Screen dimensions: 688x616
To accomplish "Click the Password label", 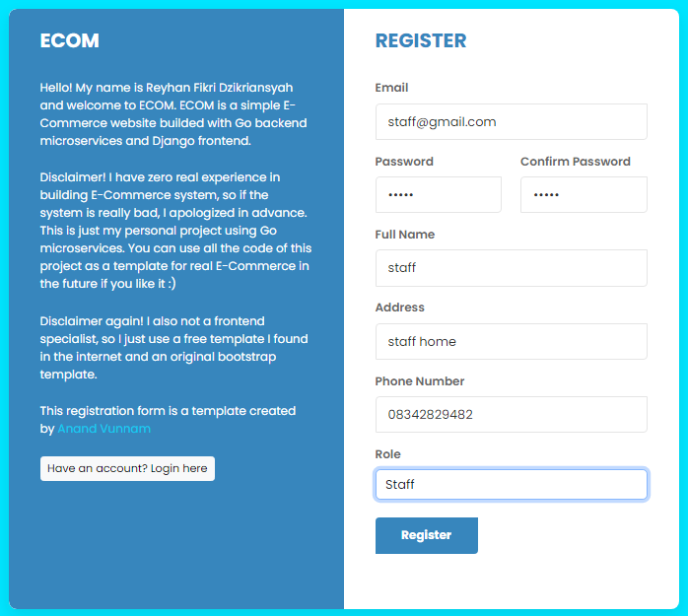I will (404, 162).
